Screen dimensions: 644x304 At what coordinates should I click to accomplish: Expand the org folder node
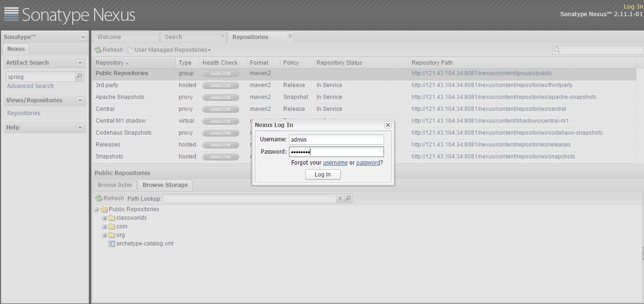(x=105, y=235)
